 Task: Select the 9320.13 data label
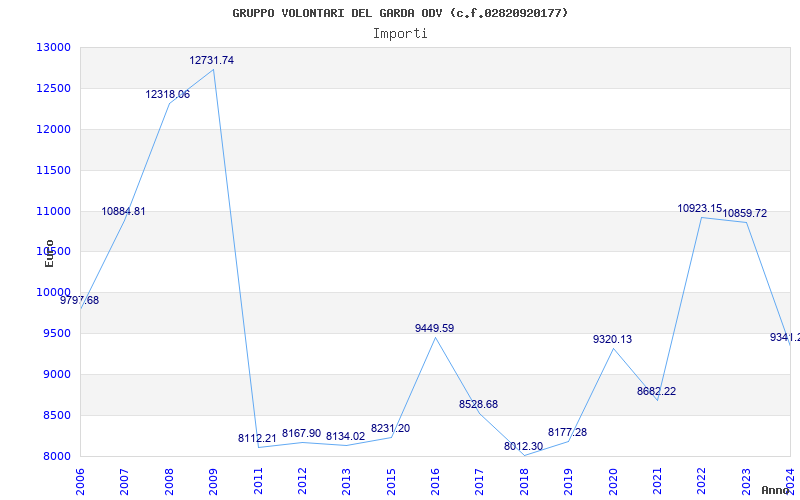[612, 339]
